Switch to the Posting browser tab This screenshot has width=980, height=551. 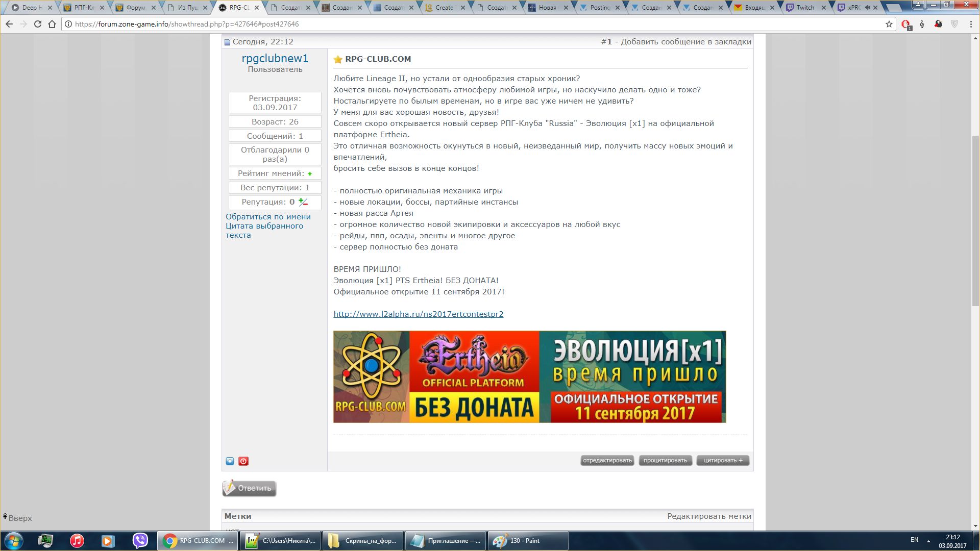(x=598, y=8)
